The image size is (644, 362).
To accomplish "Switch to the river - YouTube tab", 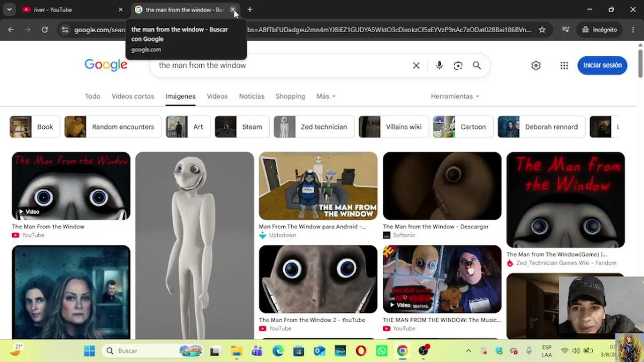I will [x=70, y=10].
